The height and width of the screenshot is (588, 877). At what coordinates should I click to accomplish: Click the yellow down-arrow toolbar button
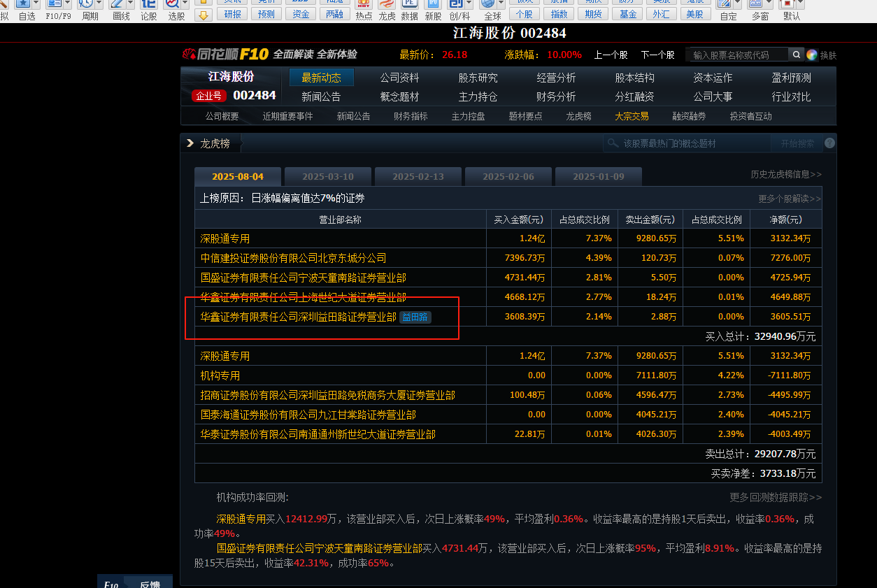[x=204, y=15]
